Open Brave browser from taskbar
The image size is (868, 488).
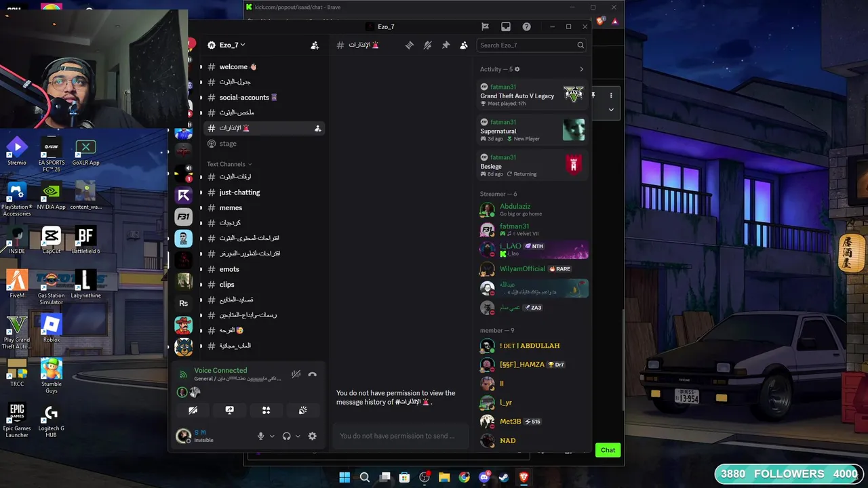pyautogui.click(x=524, y=477)
